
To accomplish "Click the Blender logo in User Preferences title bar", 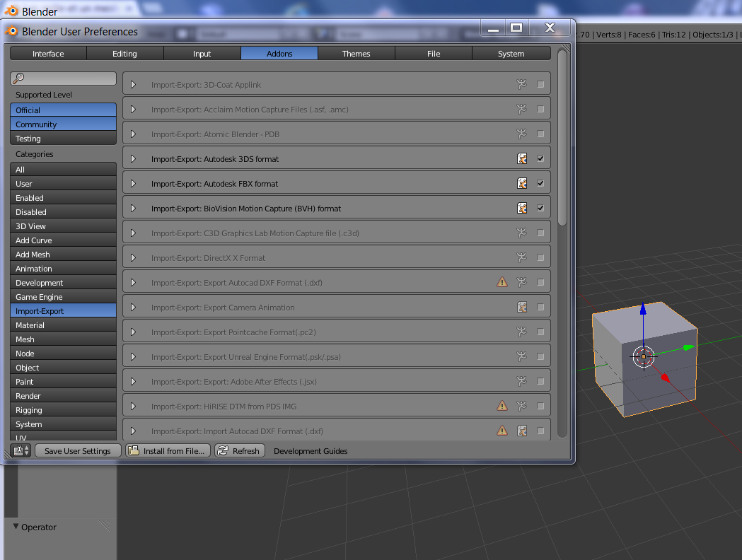I will pos(11,31).
